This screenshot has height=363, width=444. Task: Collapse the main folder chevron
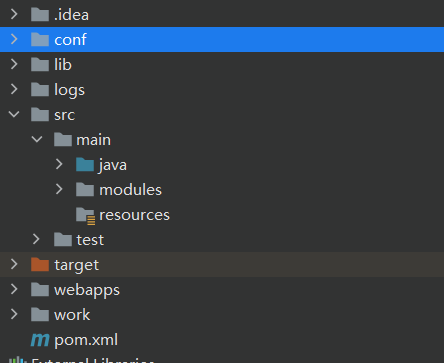(x=37, y=139)
